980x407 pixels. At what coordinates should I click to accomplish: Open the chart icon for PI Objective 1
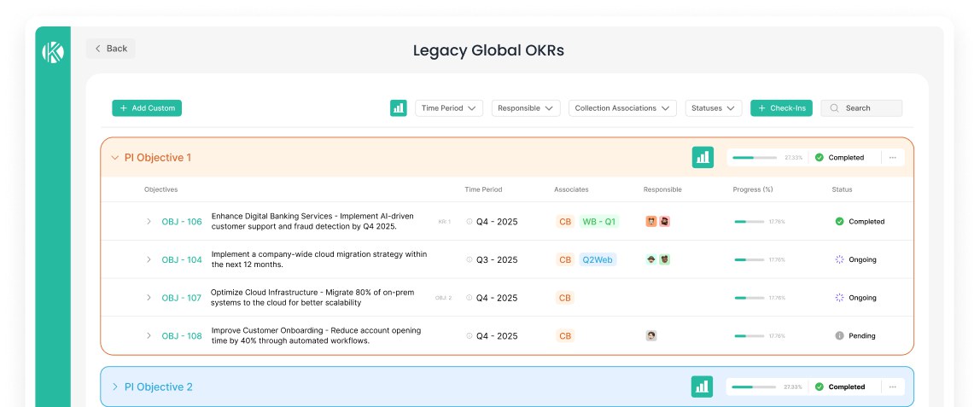(x=703, y=157)
